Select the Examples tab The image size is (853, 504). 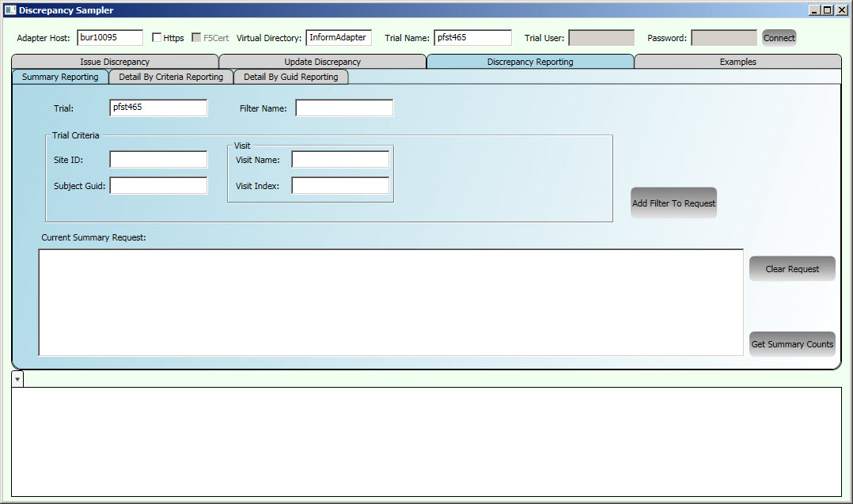pyautogui.click(x=737, y=61)
